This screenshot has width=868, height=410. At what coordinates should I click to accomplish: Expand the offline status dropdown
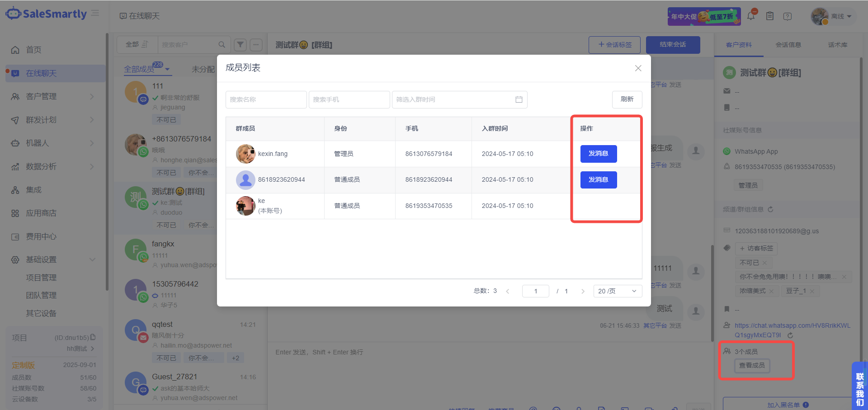click(841, 16)
